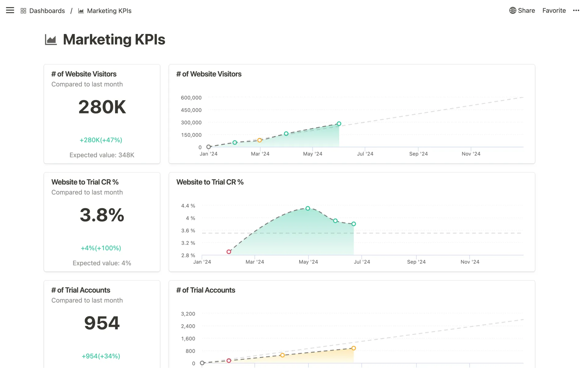Click the red data point on CR % chart
The image size is (588, 368).
click(229, 252)
